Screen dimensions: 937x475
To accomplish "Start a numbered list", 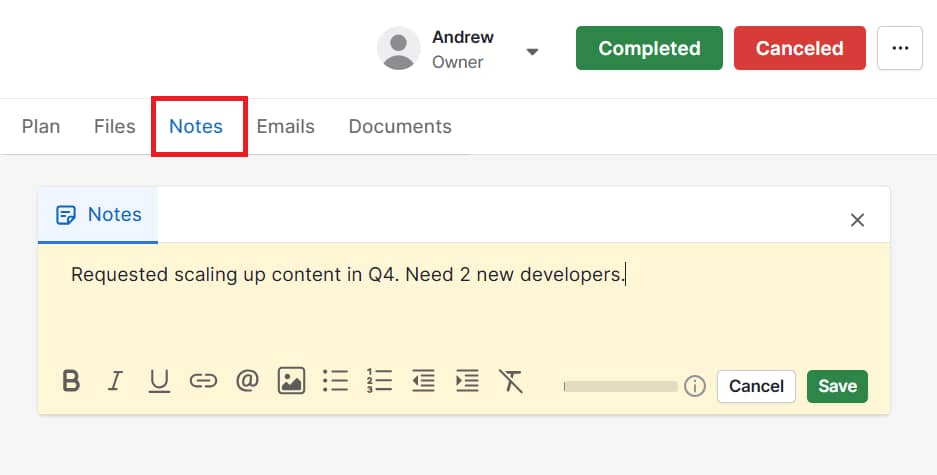I will [379, 381].
